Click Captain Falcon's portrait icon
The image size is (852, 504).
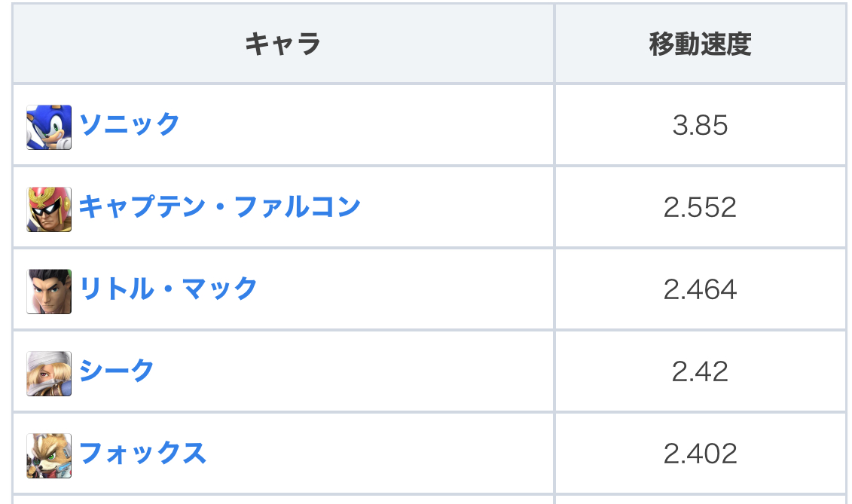pyautogui.click(x=49, y=209)
